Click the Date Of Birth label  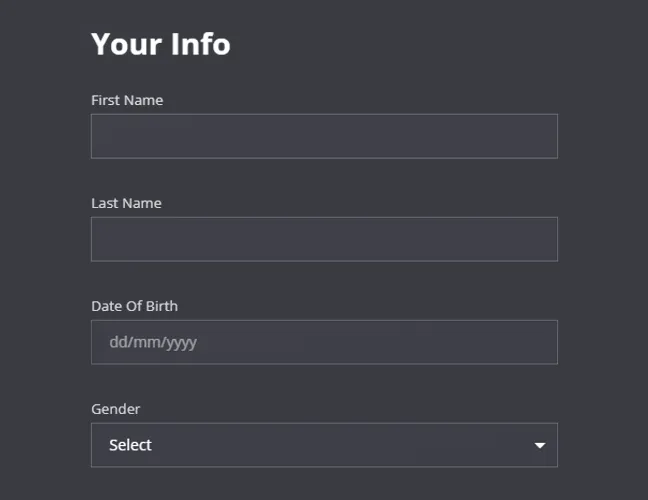pyautogui.click(x=134, y=306)
